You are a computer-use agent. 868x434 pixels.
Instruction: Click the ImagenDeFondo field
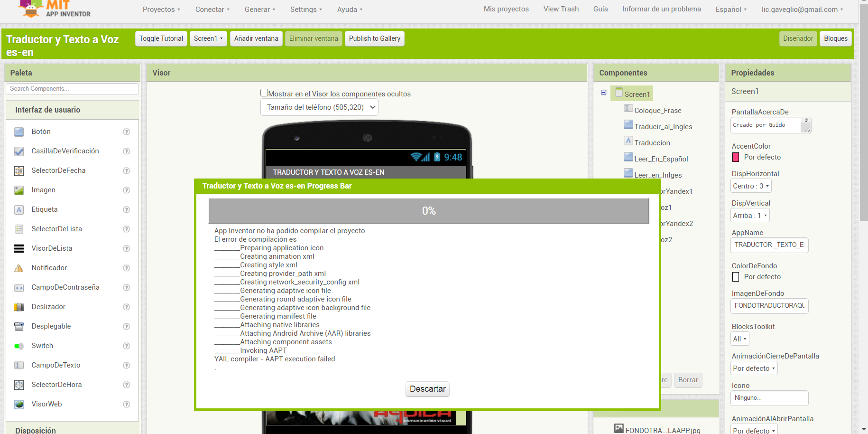click(x=769, y=306)
